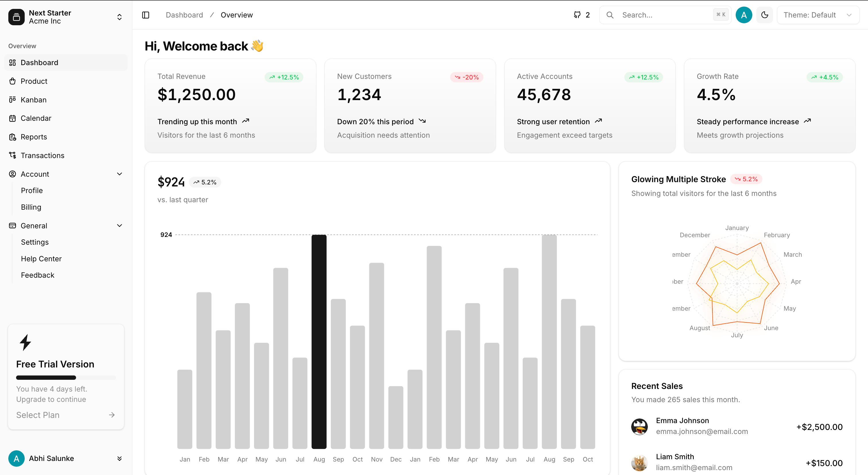
Task: Collapse the Account section in sidebar
Action: pyautogui.click(x=119, y=174)
